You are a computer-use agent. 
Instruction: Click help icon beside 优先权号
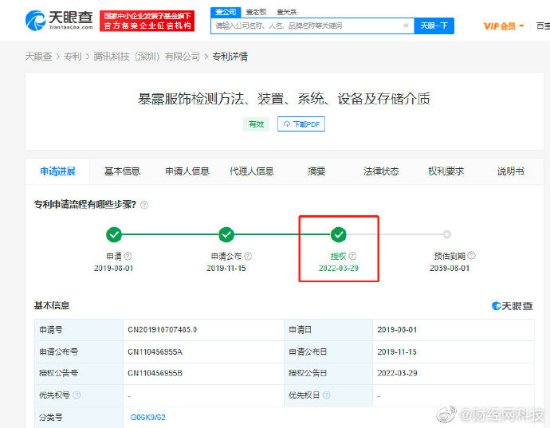(x=77, y=395)
